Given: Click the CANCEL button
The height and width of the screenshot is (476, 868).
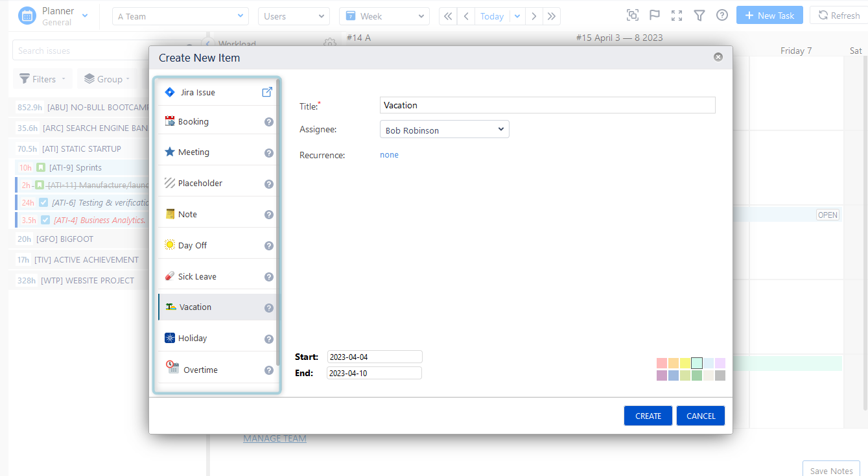Looking at the screenshot, I should pos(701,416).
